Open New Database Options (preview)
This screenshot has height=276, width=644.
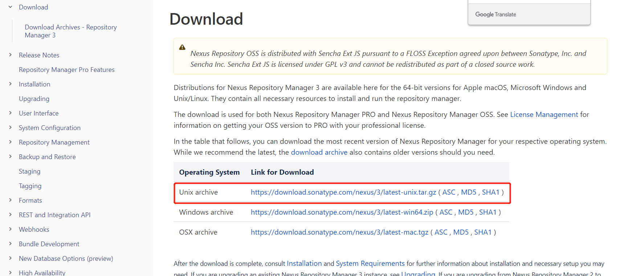66,259
